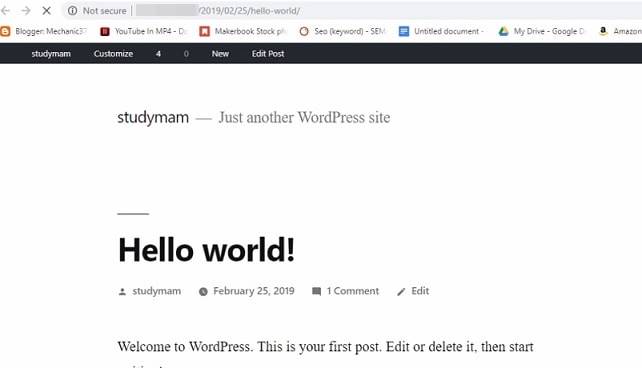Click the Amazon bookmark favicon
Screen dimensions: 642x368
603,31
